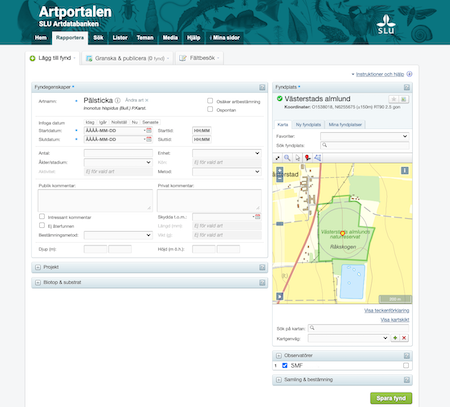Screen dimensions: 450x407
Task: Click the fullscreen arrows map tool
Action: tap(277, 158)
